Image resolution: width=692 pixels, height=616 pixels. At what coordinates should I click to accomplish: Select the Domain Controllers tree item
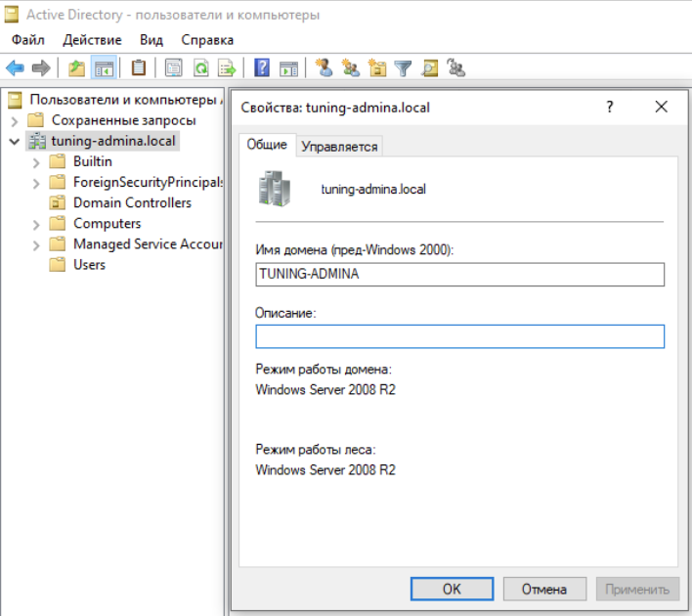coord(132,202)
